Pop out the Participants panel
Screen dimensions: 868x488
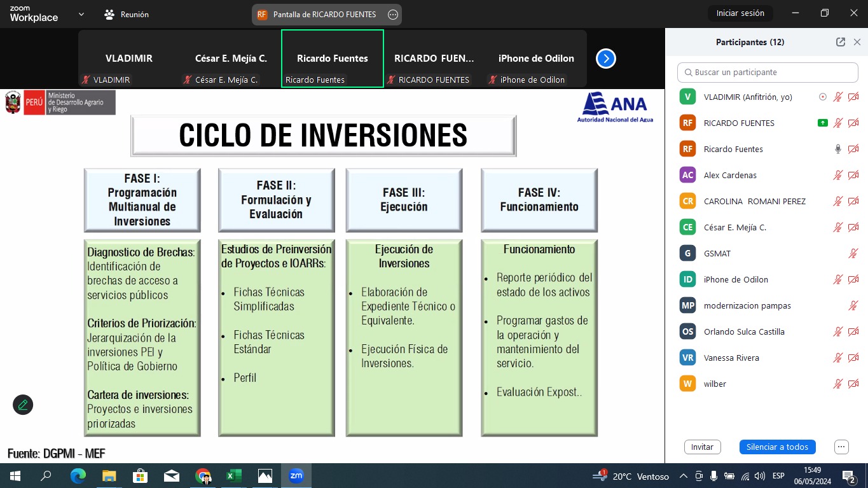841,42
